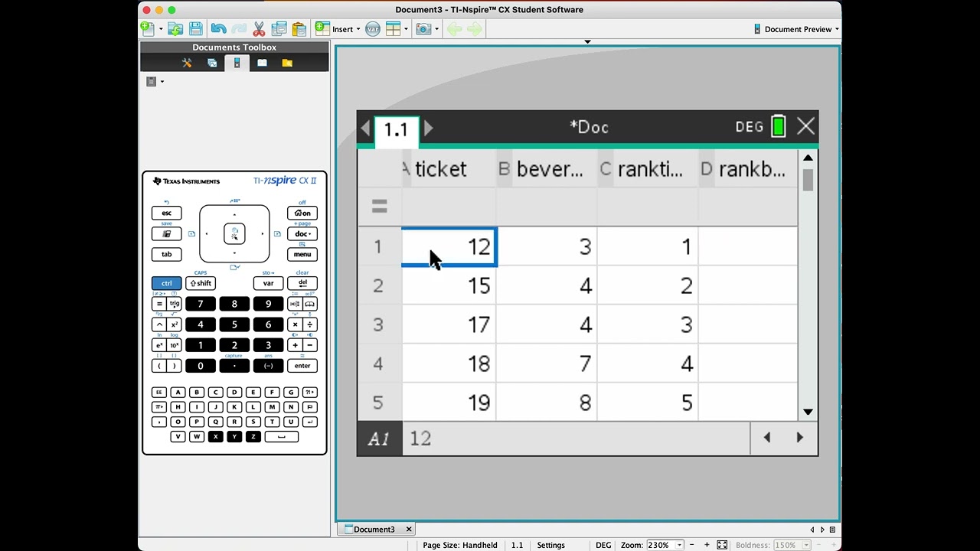Click the Take Screenshot camera icon

[x=423, y=29]
